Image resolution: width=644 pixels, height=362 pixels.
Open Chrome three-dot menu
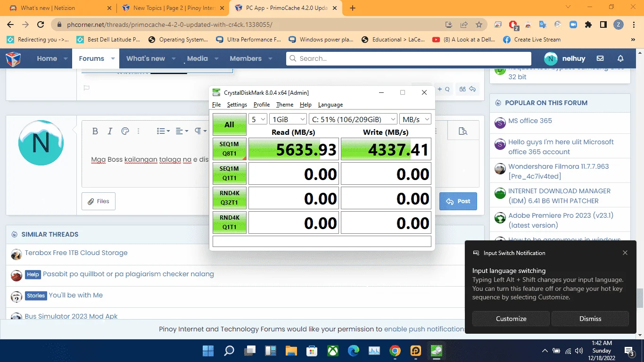click(633, 25)
